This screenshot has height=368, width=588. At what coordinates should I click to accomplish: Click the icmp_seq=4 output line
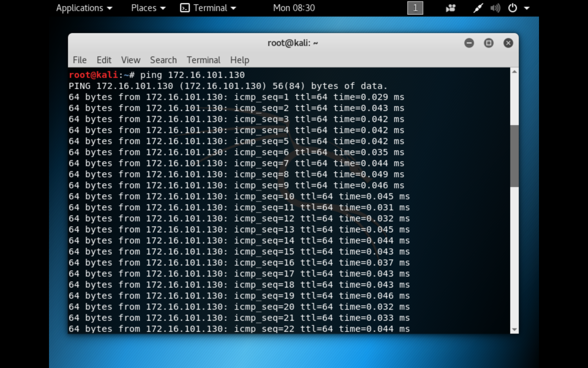(x=236, y=130)
